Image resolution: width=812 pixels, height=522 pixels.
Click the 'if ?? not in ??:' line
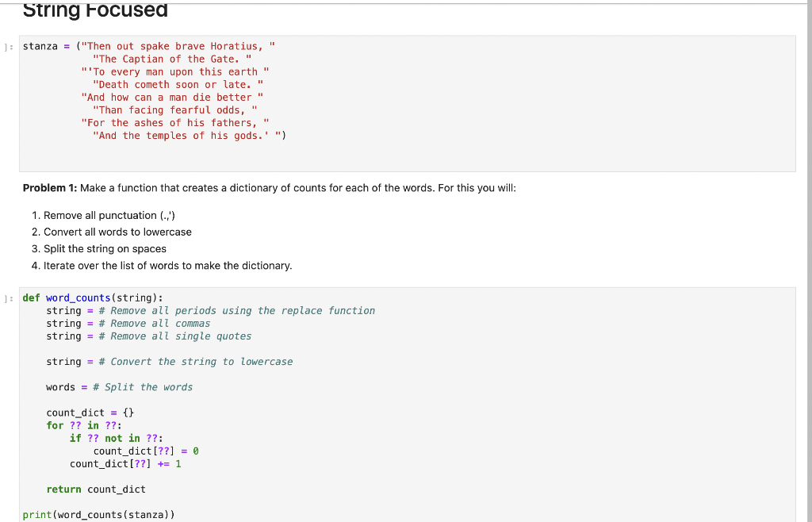[117, 438]
